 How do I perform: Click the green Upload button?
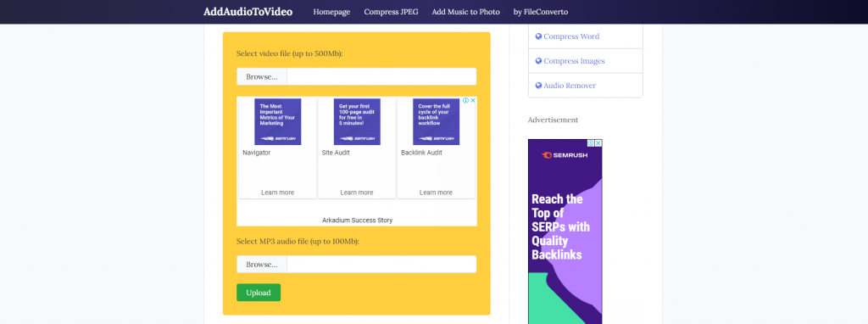click(259, 293)
